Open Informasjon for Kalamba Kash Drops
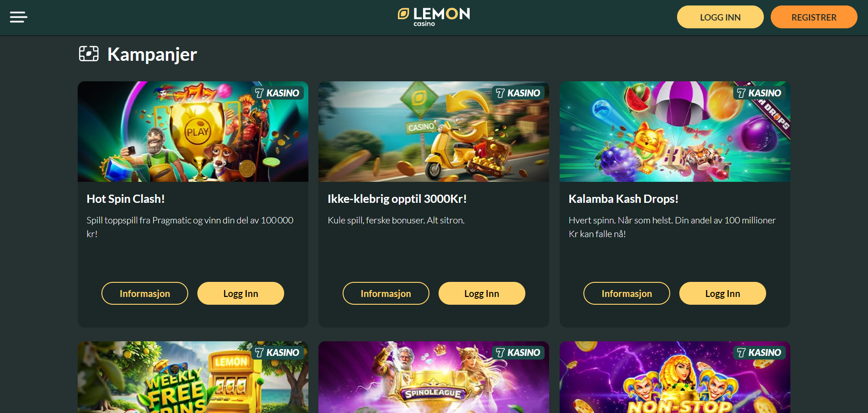Image resolution: width=868 pixels, height=413 pixels. coord(627,293)
